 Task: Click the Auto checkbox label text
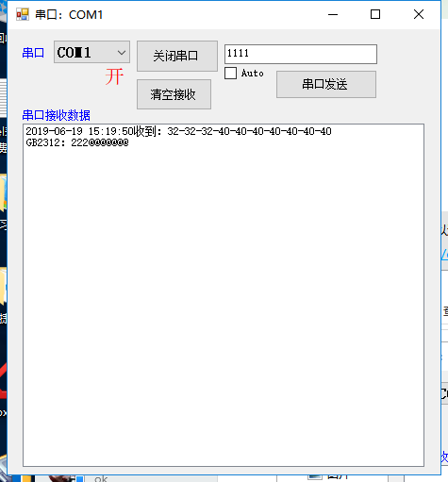[252, 74]
